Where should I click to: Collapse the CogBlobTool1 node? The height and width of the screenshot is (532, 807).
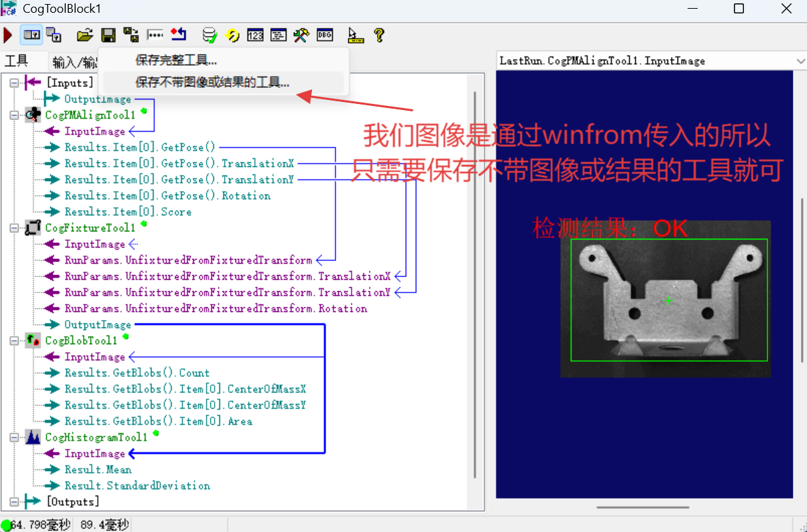[x=14, y=341]
